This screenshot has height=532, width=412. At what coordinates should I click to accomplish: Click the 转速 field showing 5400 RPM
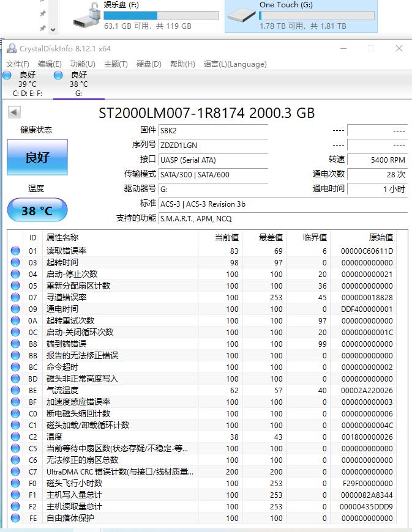pyautogui.click(x=377, y=160)
